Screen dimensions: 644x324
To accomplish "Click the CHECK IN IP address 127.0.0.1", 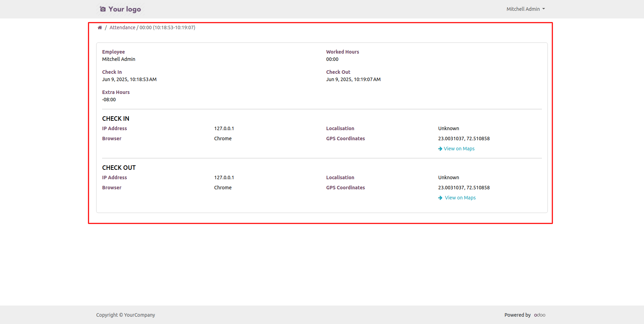I will (x=224, y=128).
